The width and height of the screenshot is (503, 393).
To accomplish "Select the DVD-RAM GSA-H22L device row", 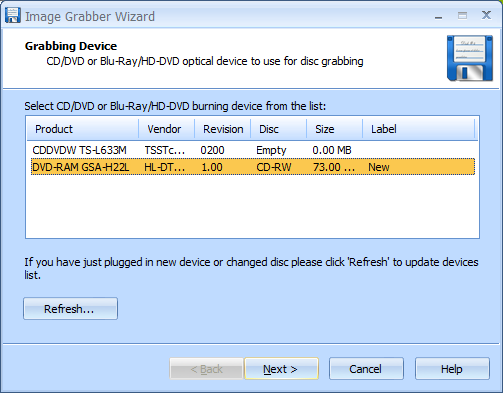I will tap(253, 167).
